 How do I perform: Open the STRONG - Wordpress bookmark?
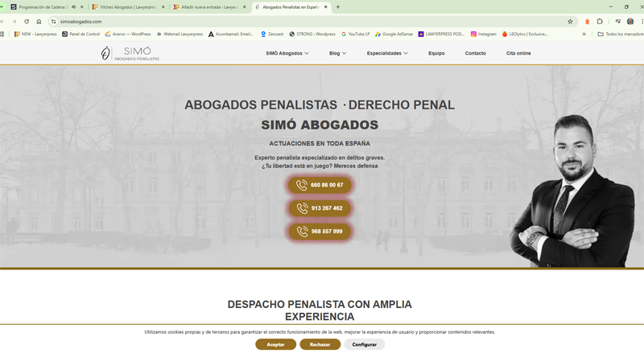coord(312,34)
